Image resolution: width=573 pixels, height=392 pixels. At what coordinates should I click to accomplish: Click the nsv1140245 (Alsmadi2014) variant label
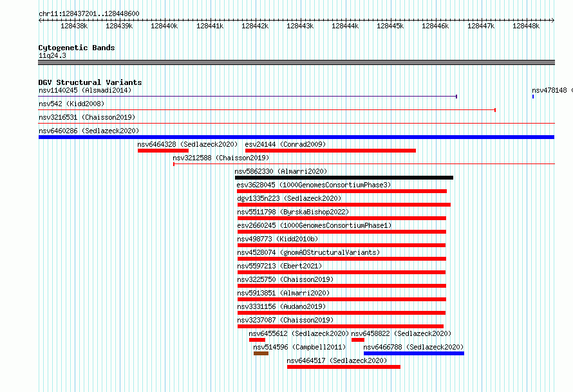tap(85, 90)
